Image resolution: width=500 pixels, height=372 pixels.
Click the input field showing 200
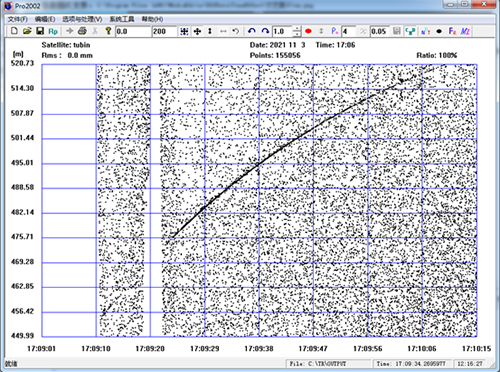point(164,31)
